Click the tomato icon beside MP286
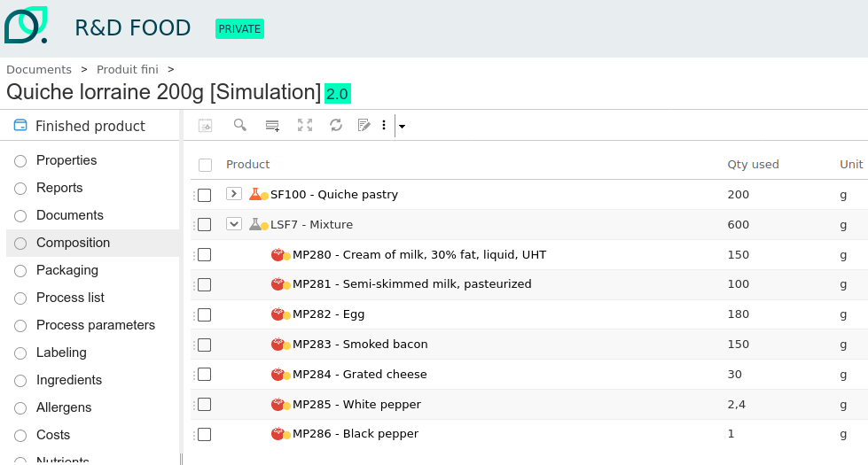Image resolution: width=868 pixels, height=465 pixels. pos(278,434)
